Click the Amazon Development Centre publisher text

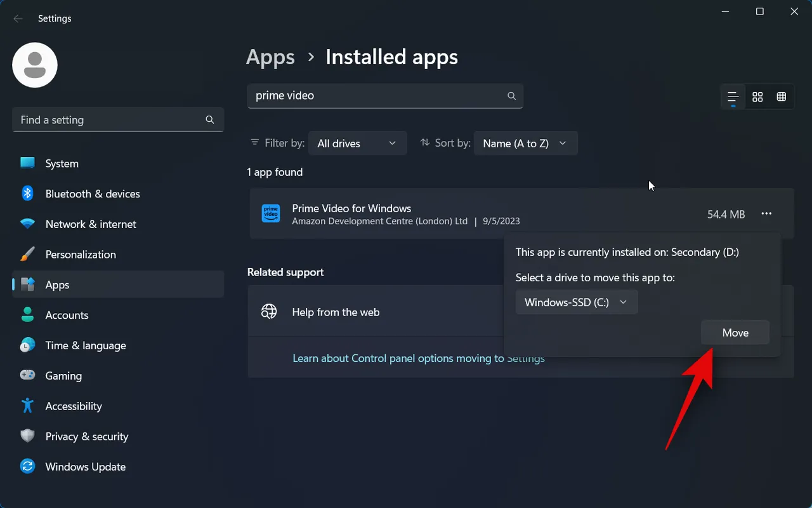click(x=379, y=222)
